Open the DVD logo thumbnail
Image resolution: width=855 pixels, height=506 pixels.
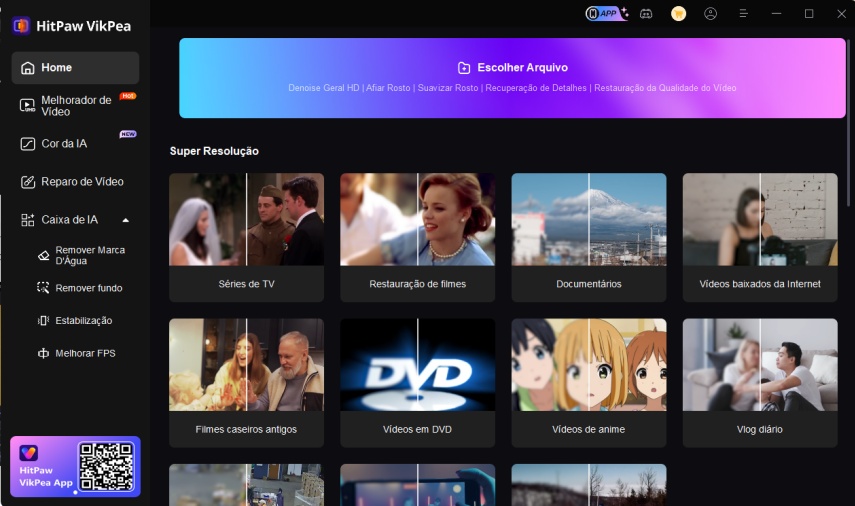[418, 365]
